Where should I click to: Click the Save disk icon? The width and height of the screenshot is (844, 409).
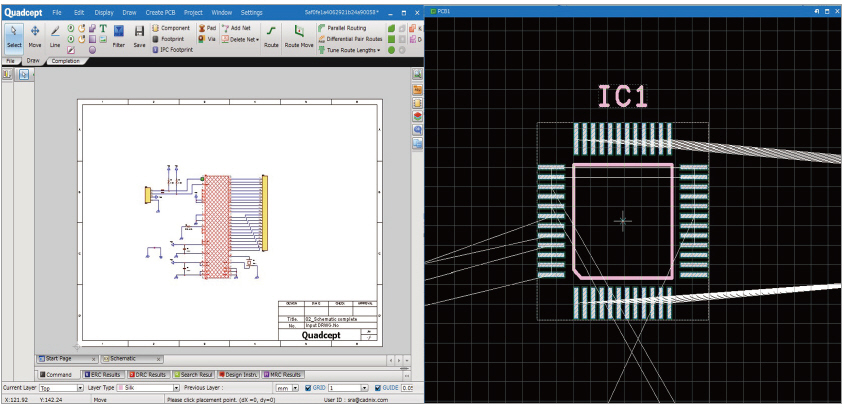[x=139, y=35]
